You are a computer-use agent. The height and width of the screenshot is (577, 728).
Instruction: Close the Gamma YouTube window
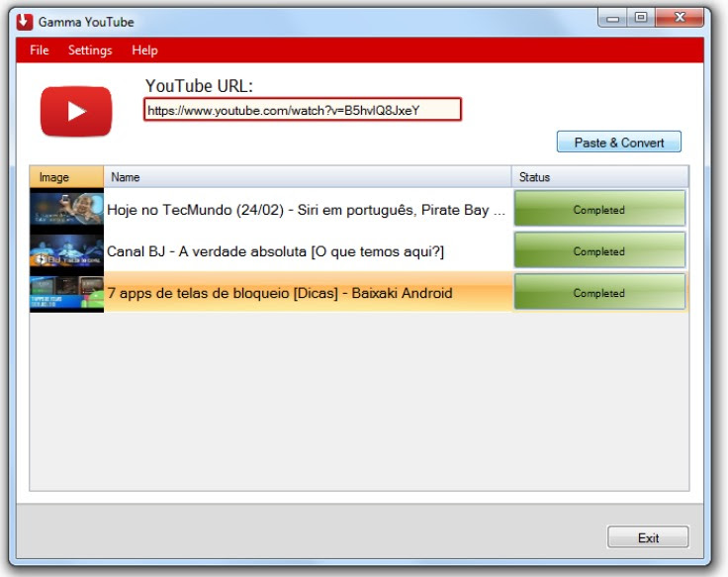[x=680, y=18]
